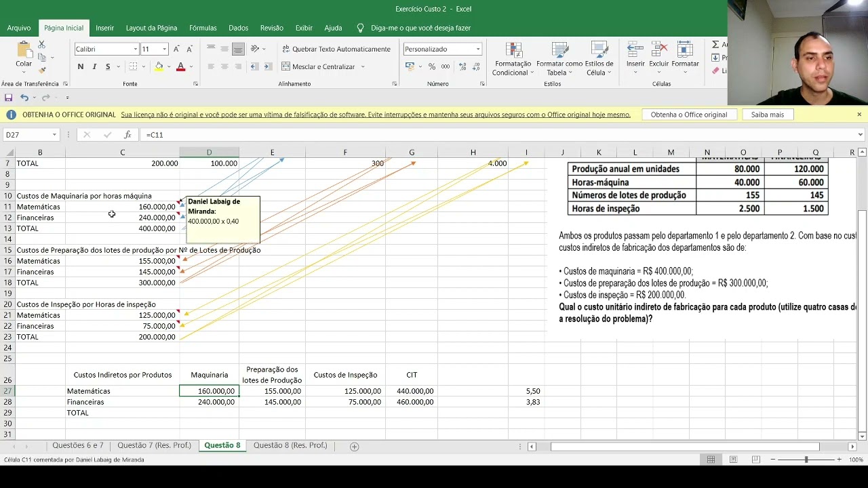The width and height of the screenshot is (868, 488).
Task: Click the increase font size icon
Action: [176, 49]
